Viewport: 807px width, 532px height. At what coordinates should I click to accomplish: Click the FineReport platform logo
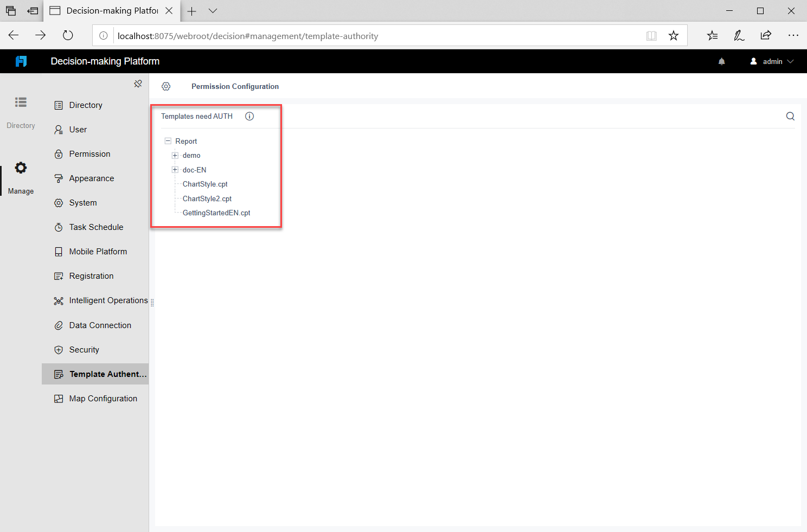[21, 61]
